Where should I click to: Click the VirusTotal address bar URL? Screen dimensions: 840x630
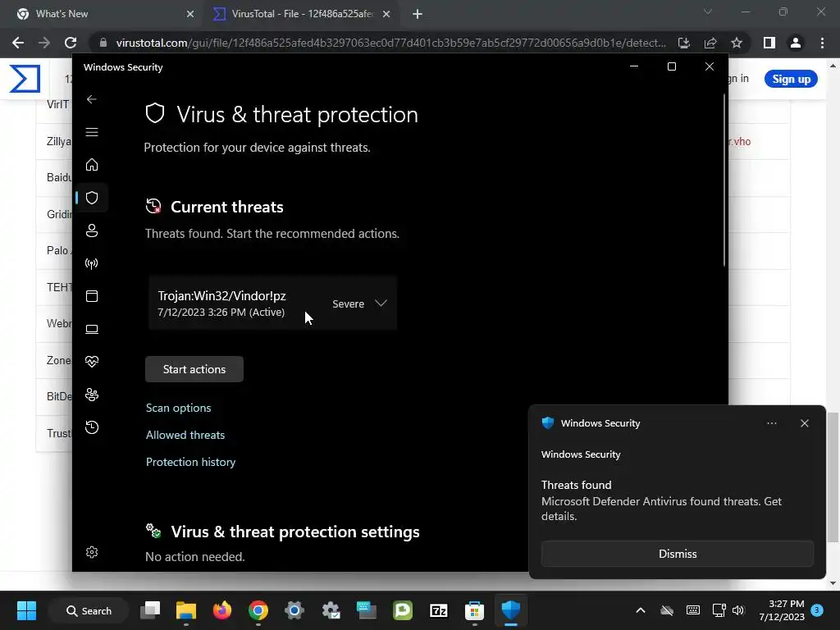[x=391, y=43]
